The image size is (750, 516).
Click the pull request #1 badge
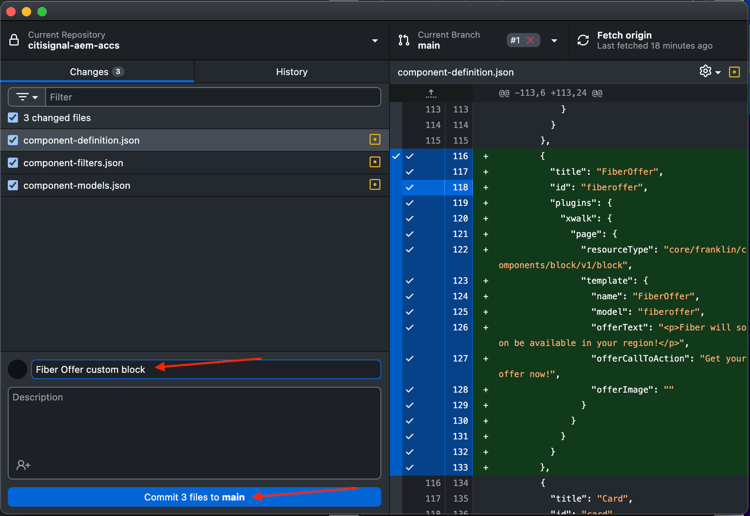pos(522,40)
